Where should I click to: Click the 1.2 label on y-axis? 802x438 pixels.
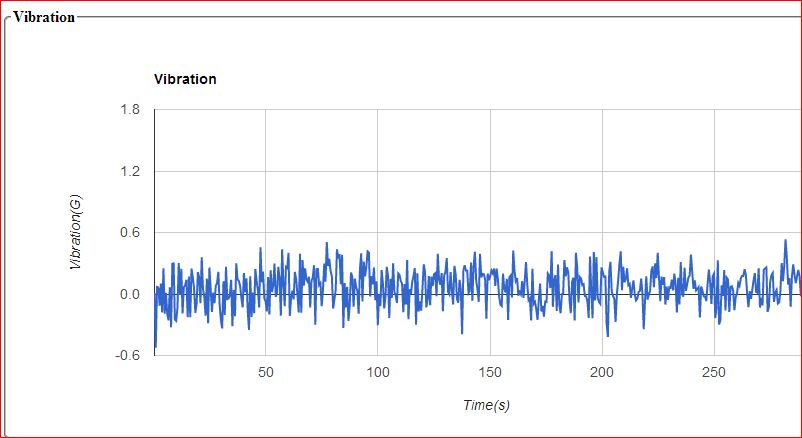coord(130,172)
